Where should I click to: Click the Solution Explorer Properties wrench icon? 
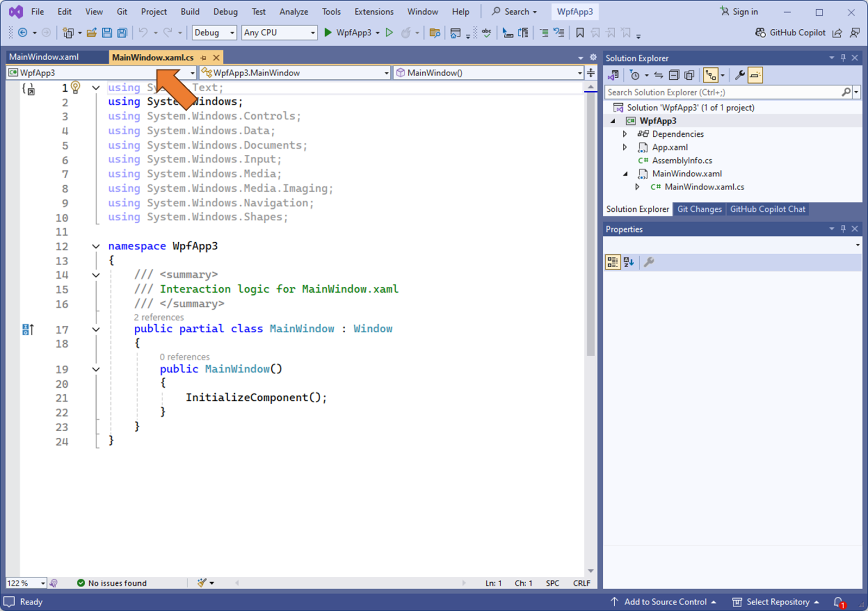point(740,75)
